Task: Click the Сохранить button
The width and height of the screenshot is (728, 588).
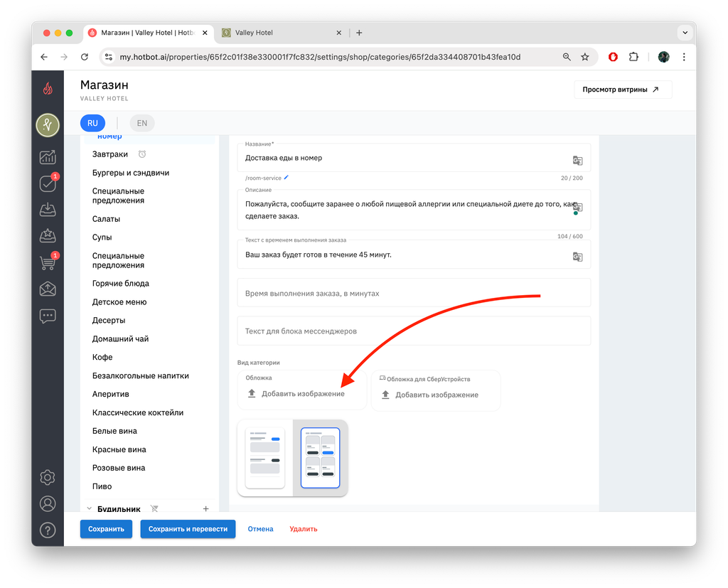Action: (x=107, y=529)
